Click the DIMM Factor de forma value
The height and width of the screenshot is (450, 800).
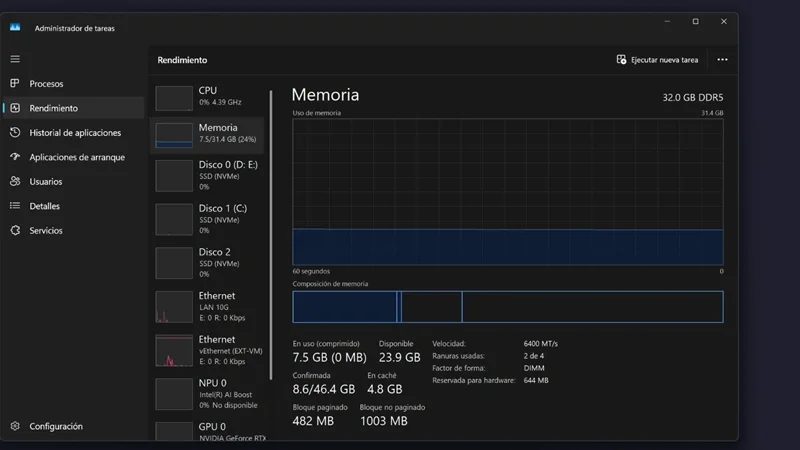click(534, 368)
